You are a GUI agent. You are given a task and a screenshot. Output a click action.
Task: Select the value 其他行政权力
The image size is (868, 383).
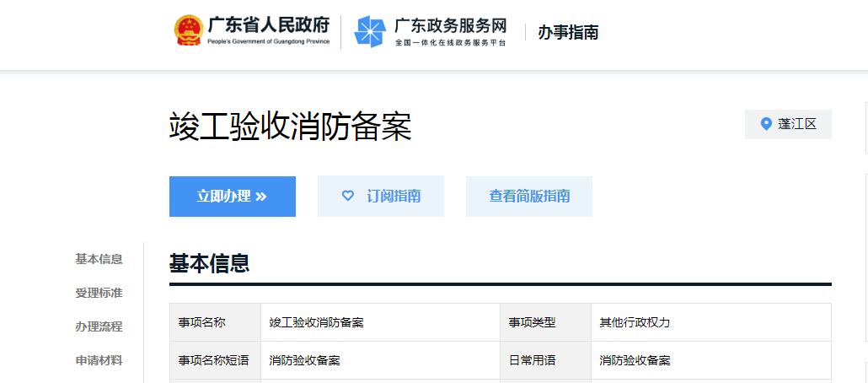635,322
